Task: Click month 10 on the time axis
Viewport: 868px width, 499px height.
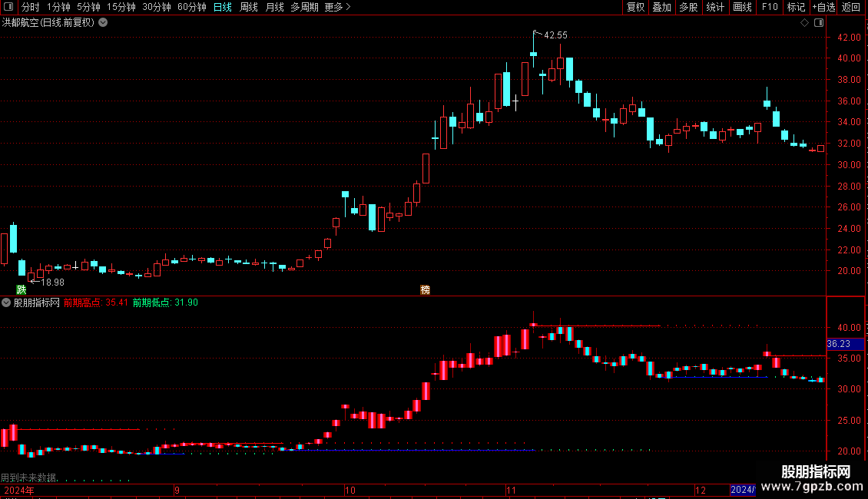Action: [x=350, y=491]
